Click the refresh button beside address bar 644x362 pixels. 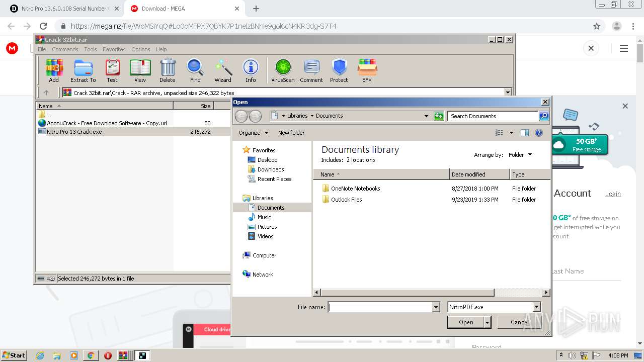[x=439, y=116]
